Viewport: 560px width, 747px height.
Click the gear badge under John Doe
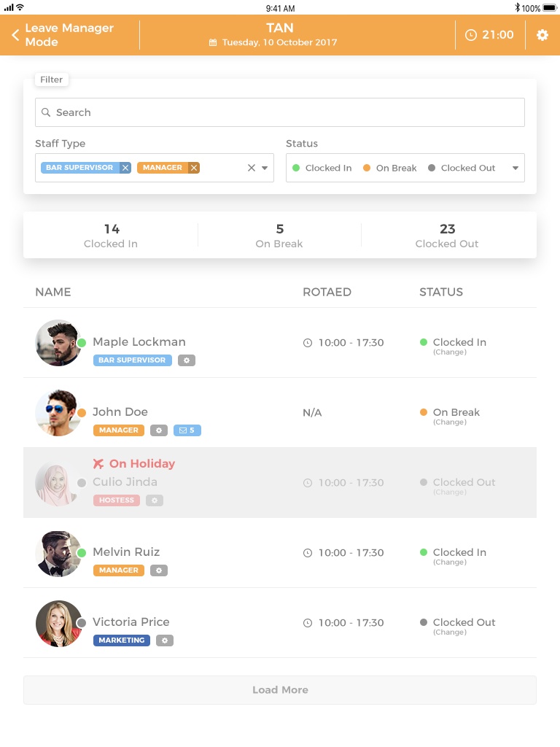pos(159,430)
